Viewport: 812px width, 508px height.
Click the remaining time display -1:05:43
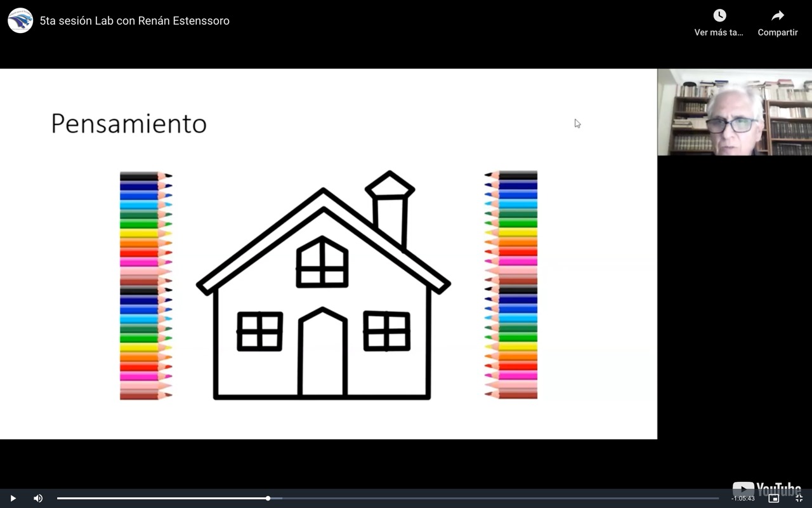[x=742, y=498]
